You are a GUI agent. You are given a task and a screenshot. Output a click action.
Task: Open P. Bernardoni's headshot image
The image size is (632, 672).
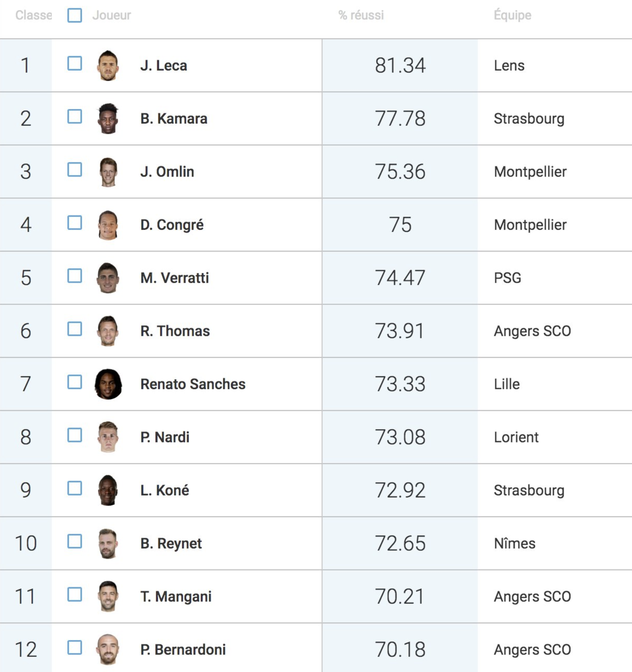[108, 649]
